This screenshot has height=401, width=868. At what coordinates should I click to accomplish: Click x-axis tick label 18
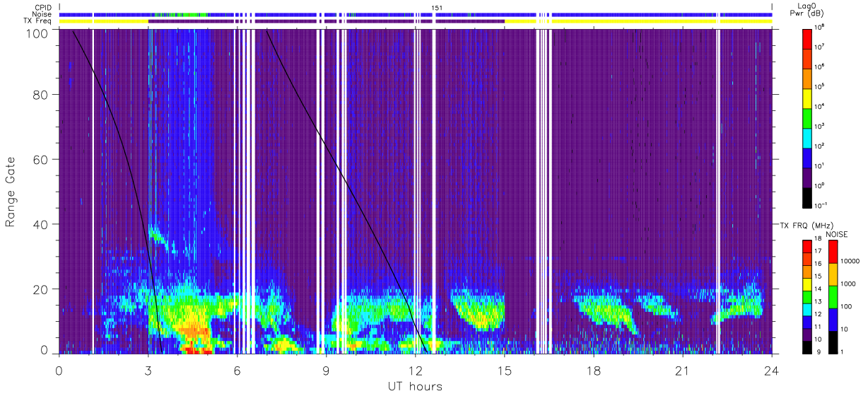point(593,371)
